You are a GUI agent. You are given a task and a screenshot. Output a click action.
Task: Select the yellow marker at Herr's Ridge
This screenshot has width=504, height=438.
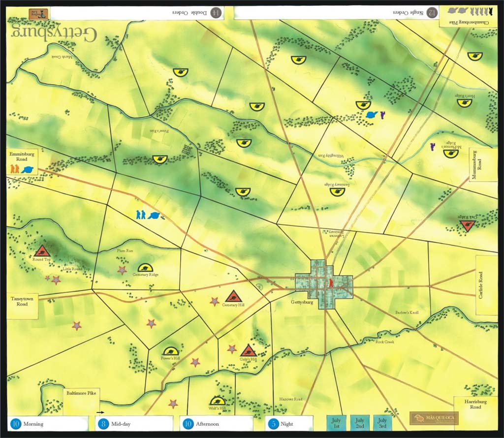click(464, 103)
